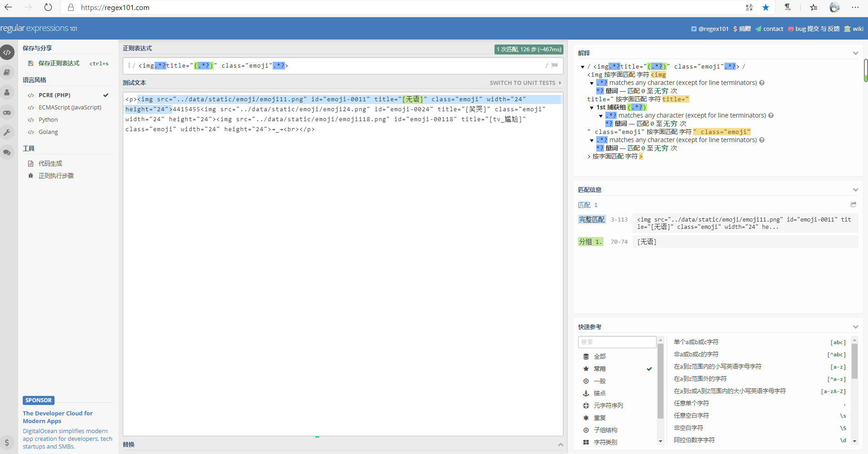The image size is (868, 454).
Task: Collapse the 匹配信息 match information panel
Action: pyautogui.click(x=855, y=190)
